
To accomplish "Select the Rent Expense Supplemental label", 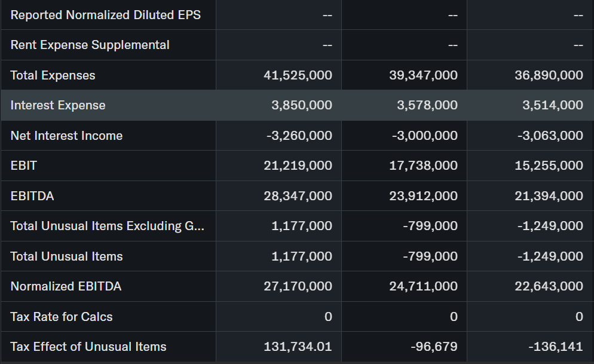I will [x=90, y=45].
